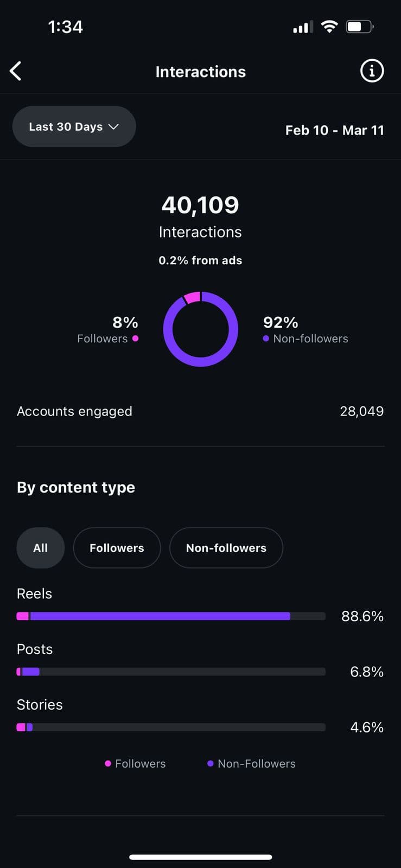Select the All filter pill
The image size is (401, 868).
(41, 548)
